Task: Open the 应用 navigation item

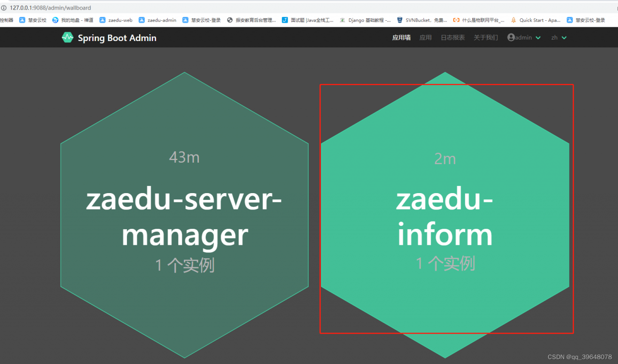Action: pyautogui.click(x=425, y=38)
